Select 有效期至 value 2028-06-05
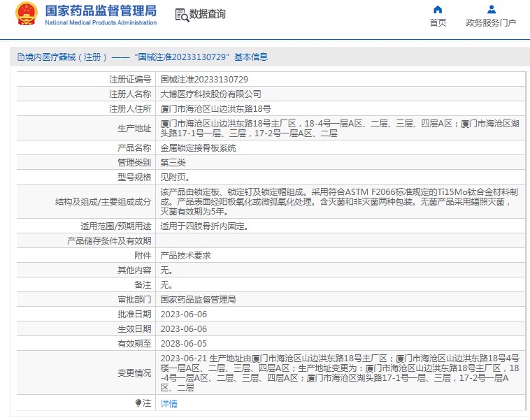Image resolution: width=530 pixels, height=420 pixels. pos(183,344)
